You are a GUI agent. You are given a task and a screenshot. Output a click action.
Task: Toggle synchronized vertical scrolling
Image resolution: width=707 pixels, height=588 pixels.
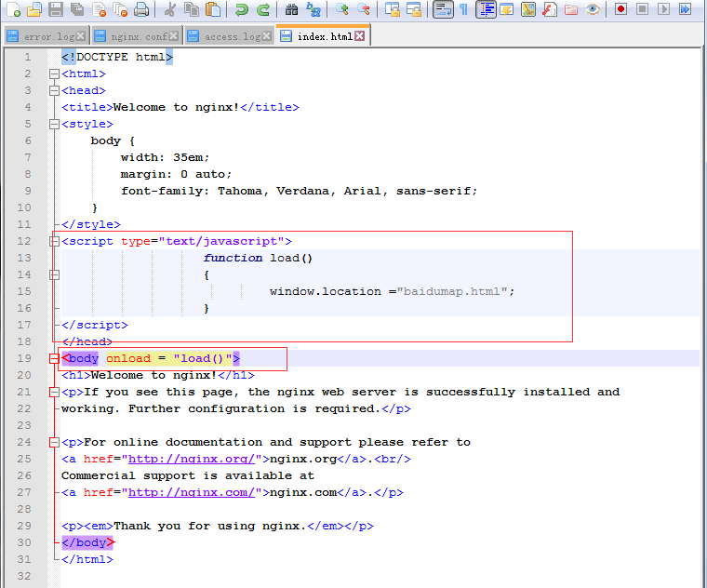click(393, 9)
